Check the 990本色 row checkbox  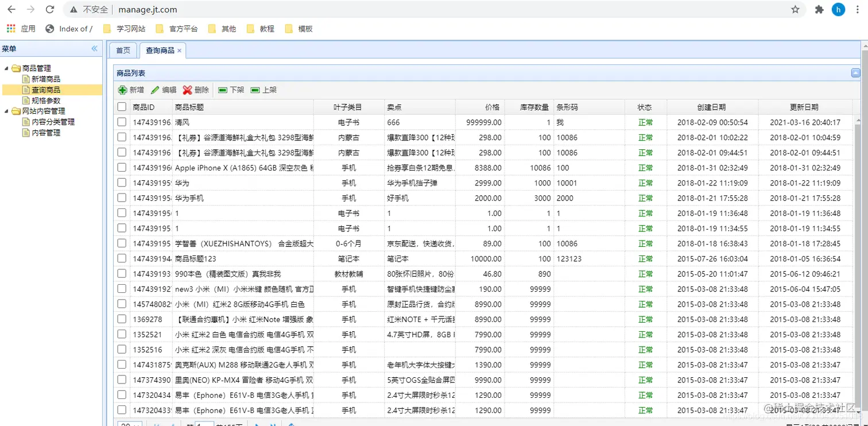(x=122, y=274)
